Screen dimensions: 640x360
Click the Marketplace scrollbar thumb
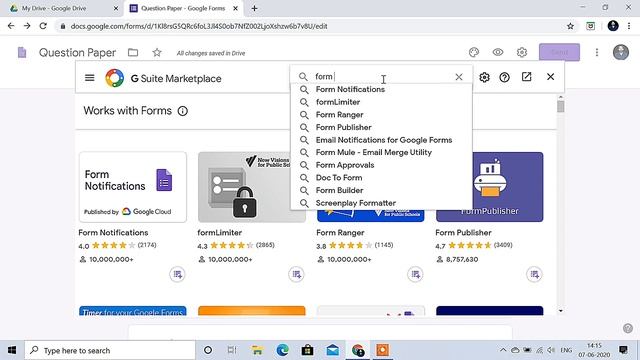coord(561,106)
